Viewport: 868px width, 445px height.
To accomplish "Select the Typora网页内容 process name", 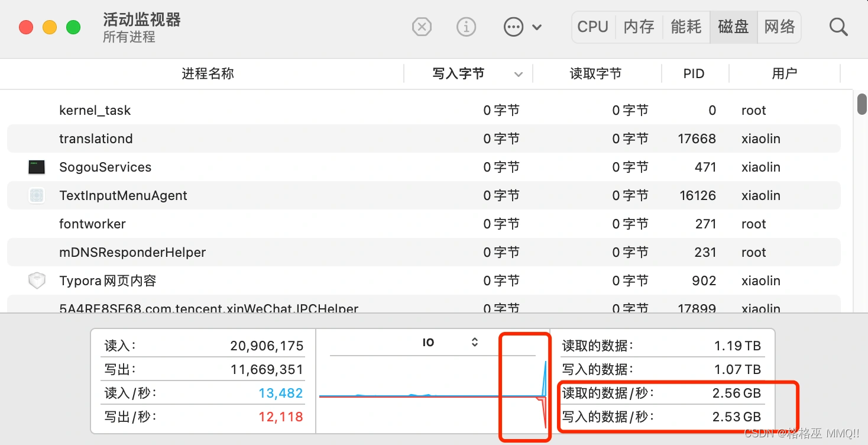I will pos(108,281).
